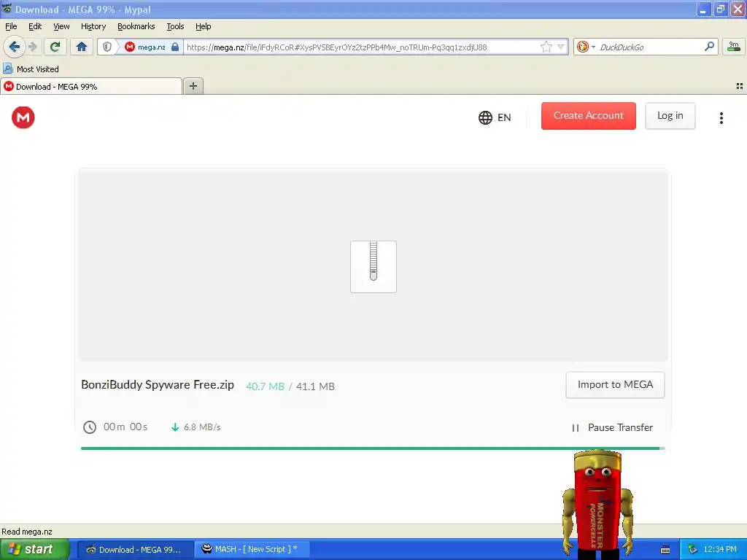Open the EN language selector
This screenshot has height=560, width=747.
pos(495,117)
